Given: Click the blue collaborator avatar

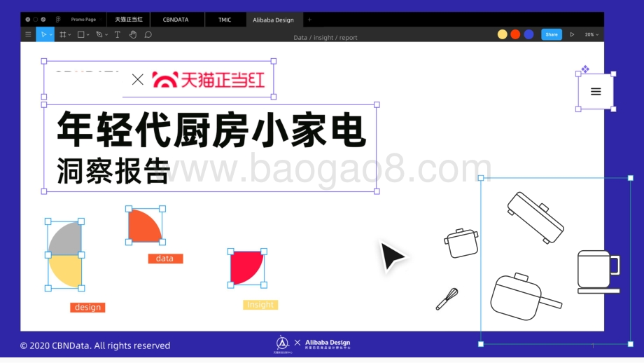Looking at the screenshot, I should click(x=528, y=34).
